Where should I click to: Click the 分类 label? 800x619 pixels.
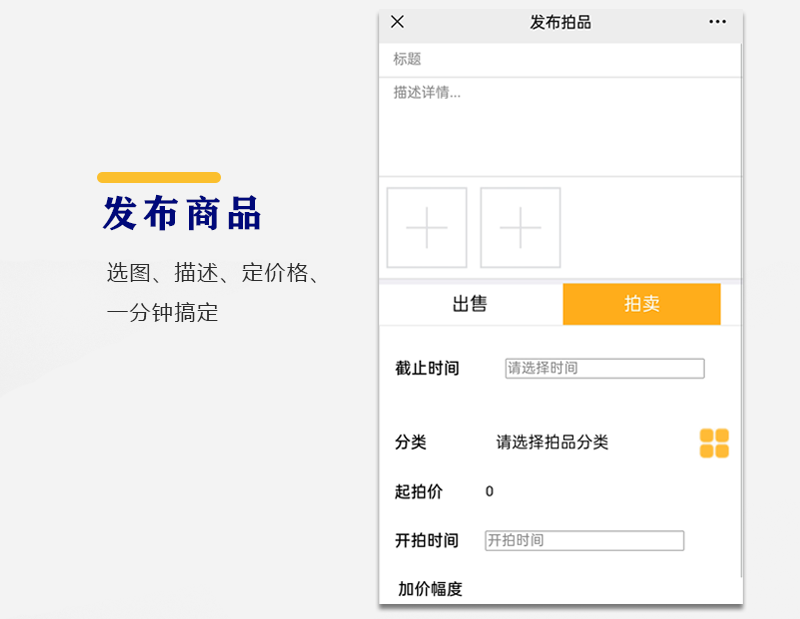(x=411, y=442)
